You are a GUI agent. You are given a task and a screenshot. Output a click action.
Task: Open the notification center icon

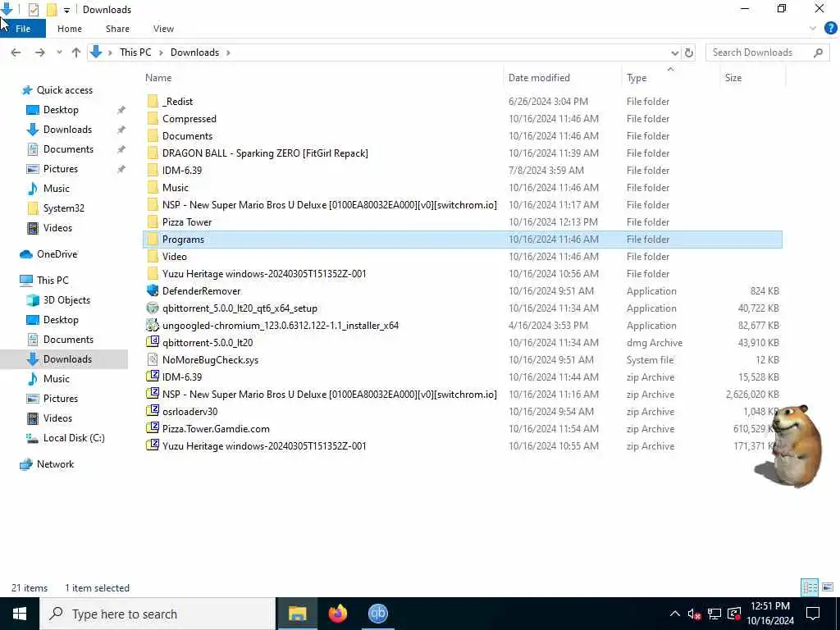coord(813,614)
